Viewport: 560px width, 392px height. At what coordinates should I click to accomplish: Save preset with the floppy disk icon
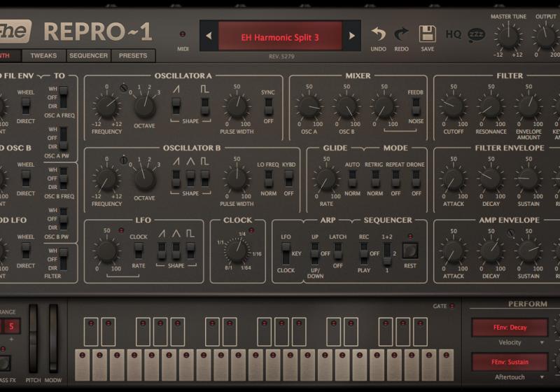(428, 34)
